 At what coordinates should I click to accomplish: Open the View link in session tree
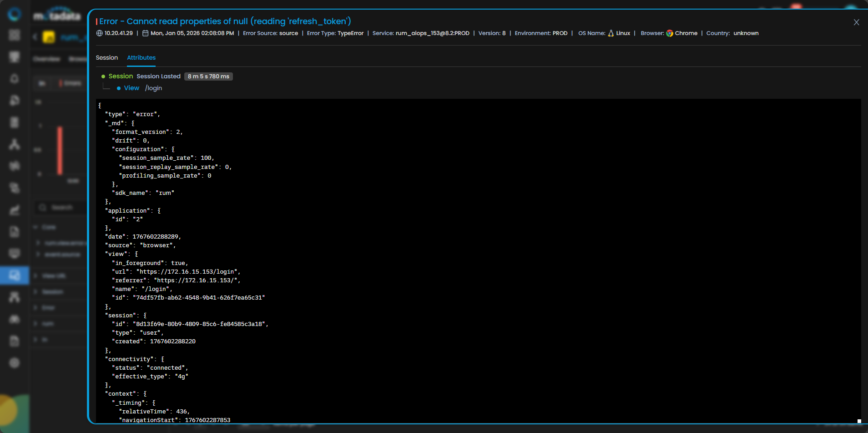point(131,88)
